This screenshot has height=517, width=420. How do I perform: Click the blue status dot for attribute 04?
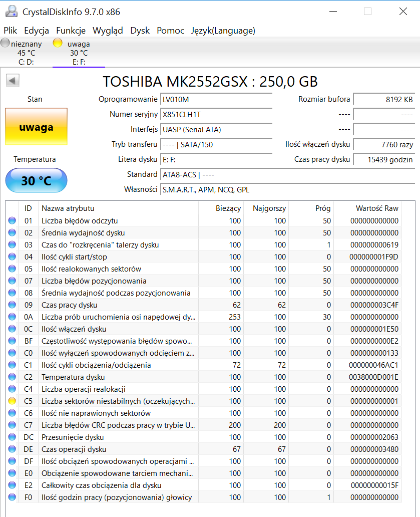coord(12,256)
